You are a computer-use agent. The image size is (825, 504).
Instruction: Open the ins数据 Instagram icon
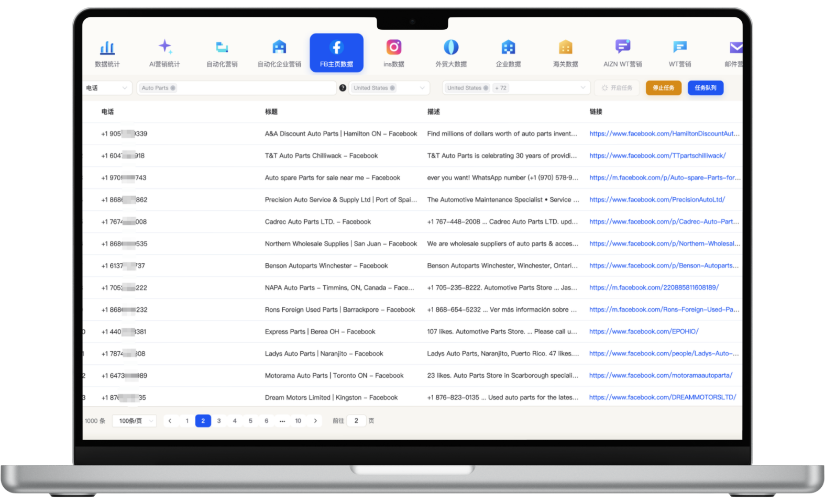[394, 47]
